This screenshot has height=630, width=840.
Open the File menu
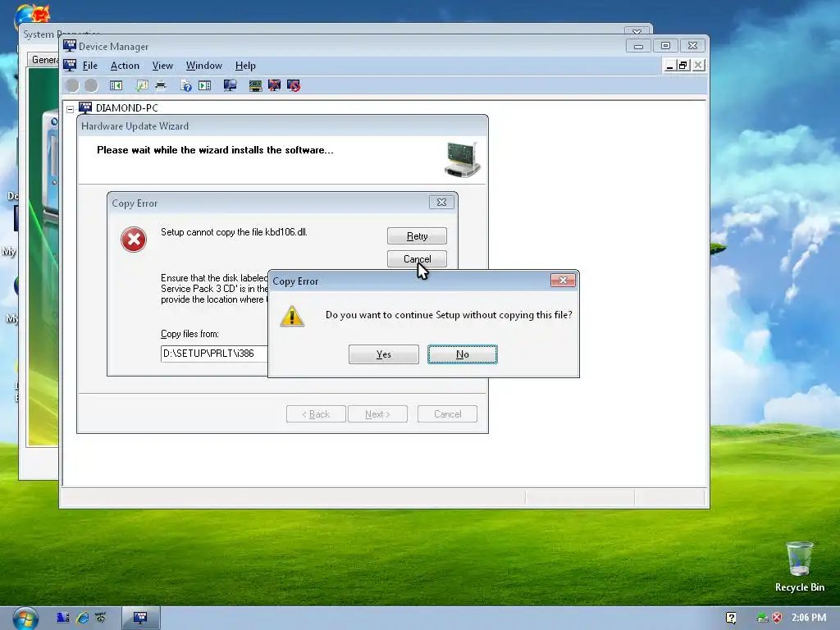pos(90,66)
